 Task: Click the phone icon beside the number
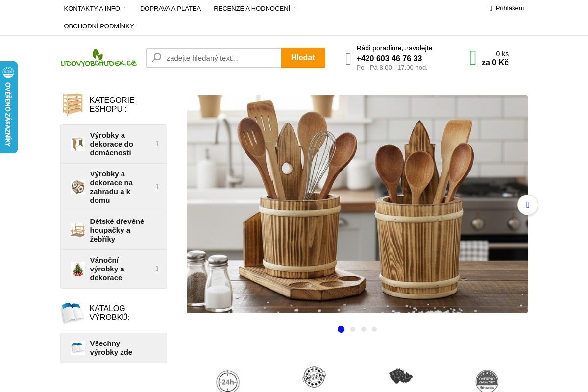[348, 59]
